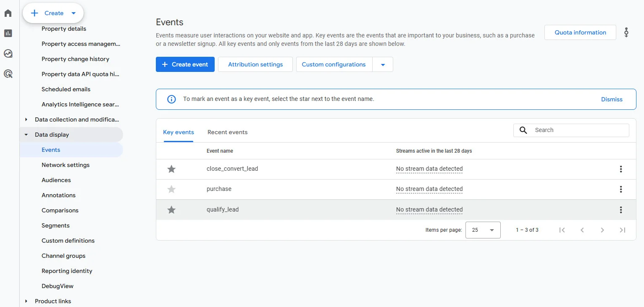Open the Advertising section icon
Screen dimensions: 644x307
coord(8,74)
